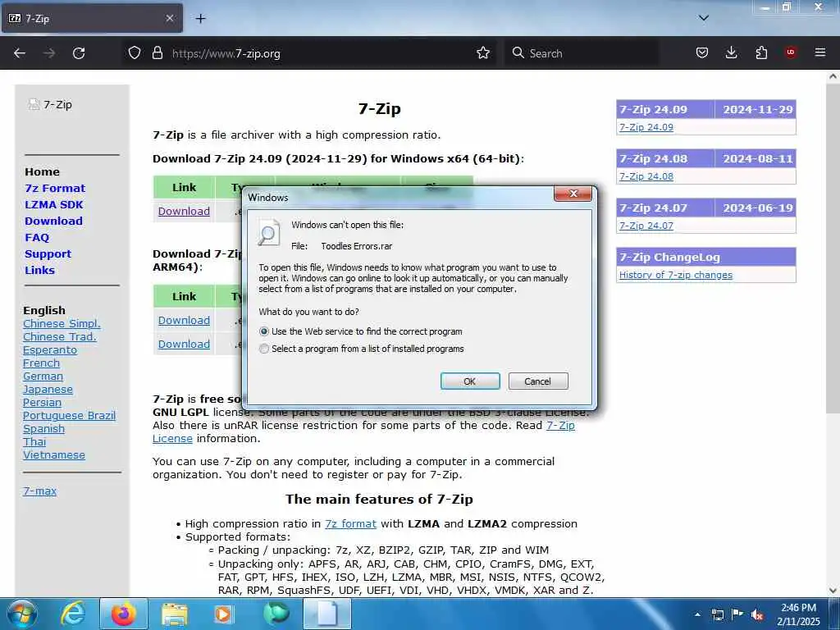
Task: Switch language to French
Action: [x=41, y=363]
